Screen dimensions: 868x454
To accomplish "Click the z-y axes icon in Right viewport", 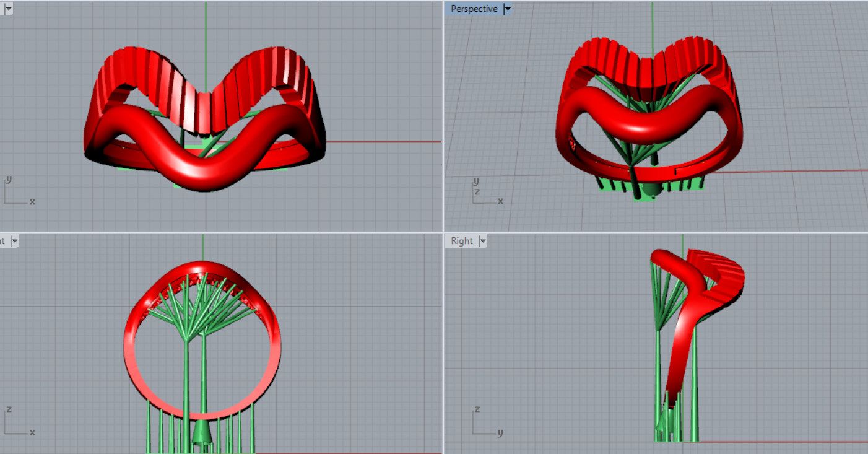I will [484, 422].
